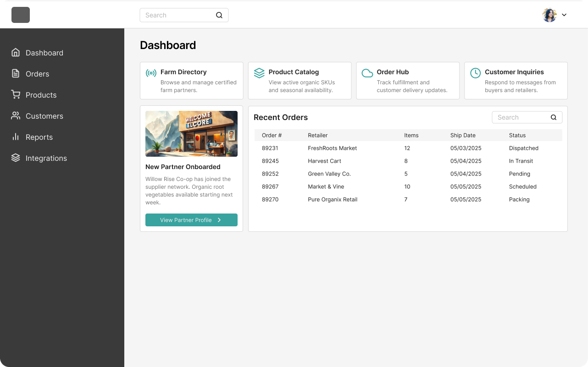Click the gray app logo square

click(21, 15)
